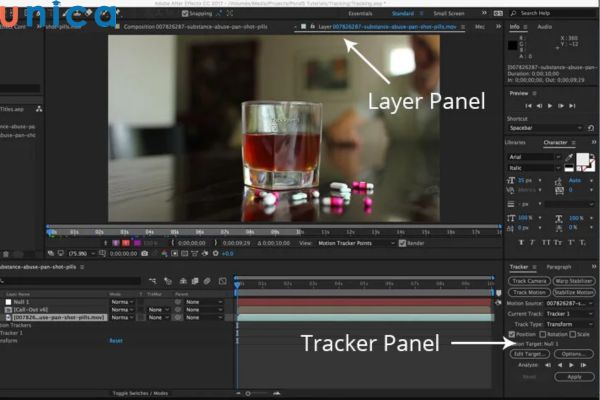Image resolution: width=600 pixels, height=400 pixels.
Task: Click the show channel color icon
Action: point(164,253)
